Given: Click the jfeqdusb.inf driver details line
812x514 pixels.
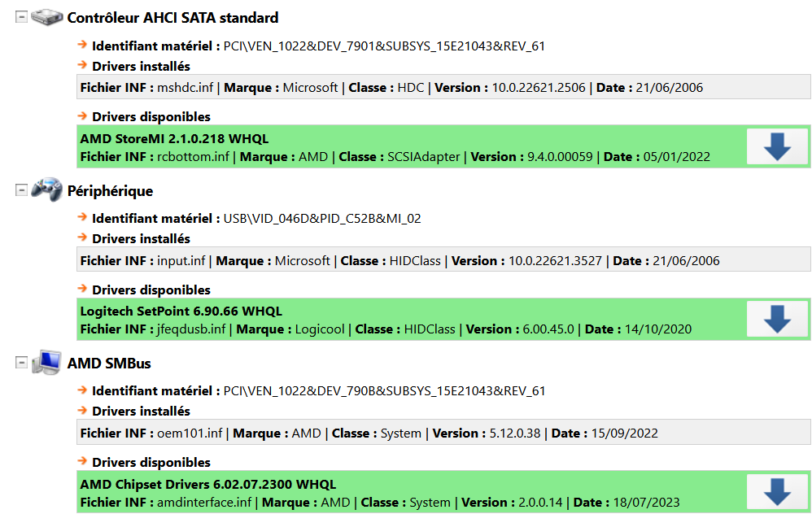Looking at the screenshot, I should [x=386, y=329].
